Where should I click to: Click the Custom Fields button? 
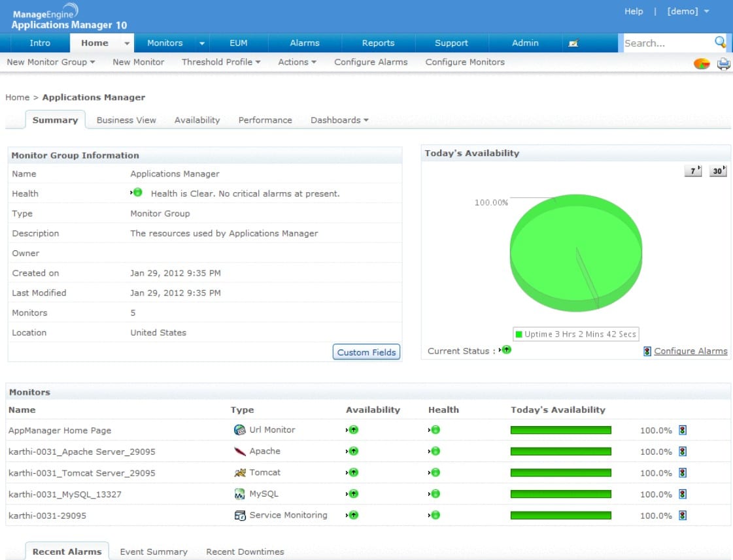point(366,352)
